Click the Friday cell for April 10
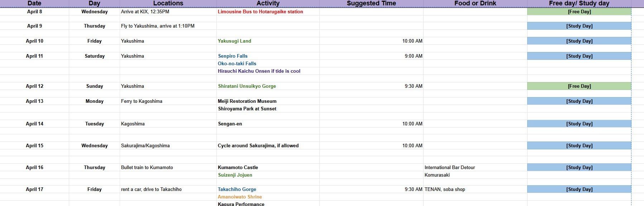644x206 pixels. pyautogui.click(x=94, y=41)
